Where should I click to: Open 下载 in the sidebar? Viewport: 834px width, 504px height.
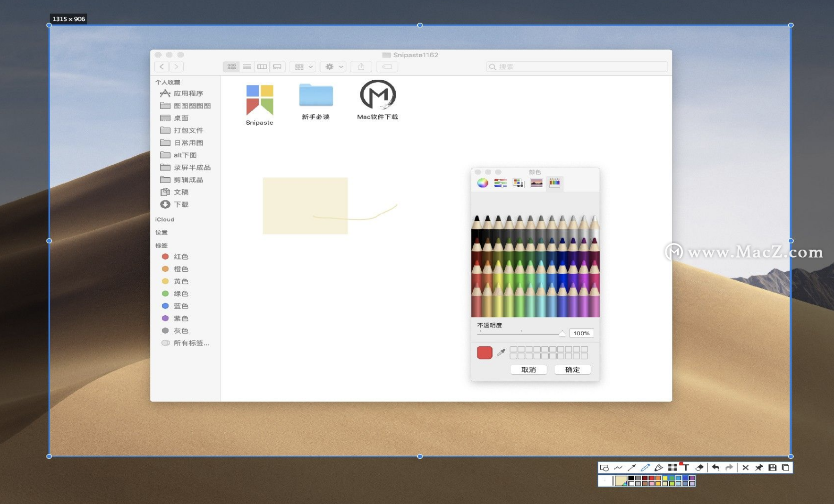[x=174, y=204]
